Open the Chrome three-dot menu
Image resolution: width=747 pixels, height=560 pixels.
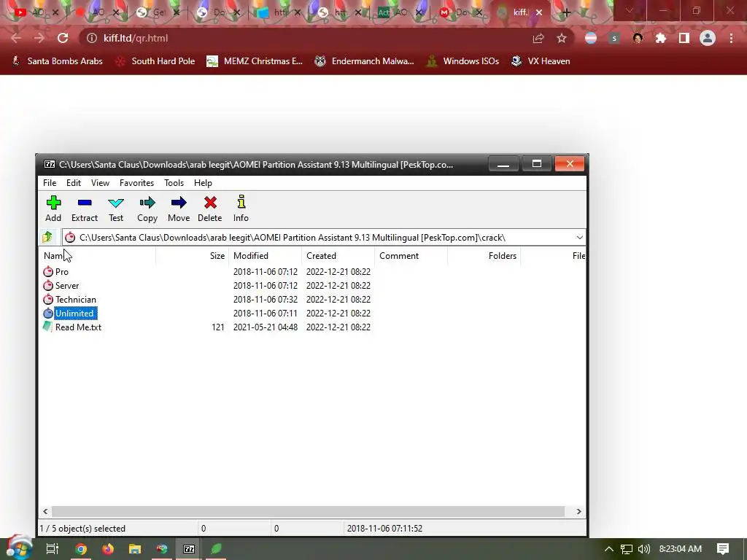coord(731,38)
